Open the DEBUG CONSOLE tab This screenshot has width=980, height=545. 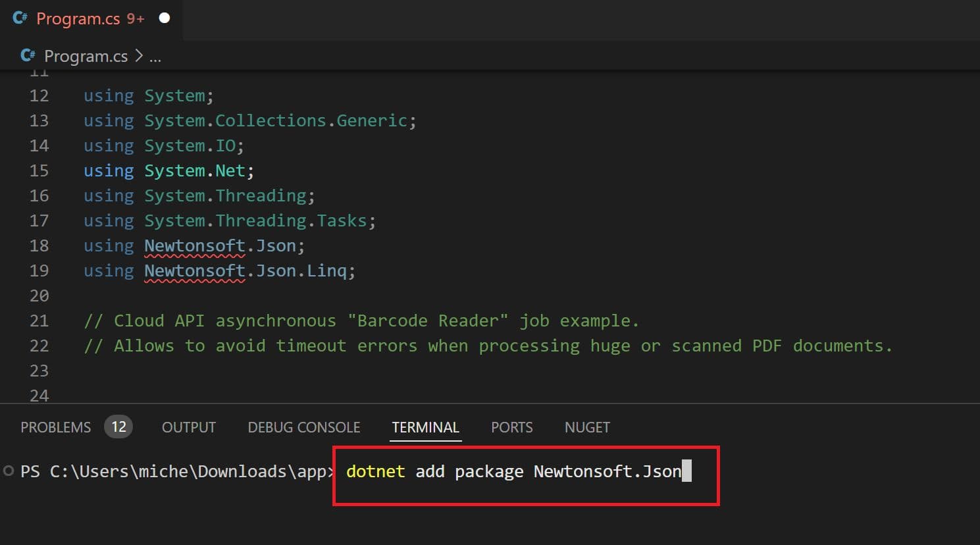(x=304, y=427)
